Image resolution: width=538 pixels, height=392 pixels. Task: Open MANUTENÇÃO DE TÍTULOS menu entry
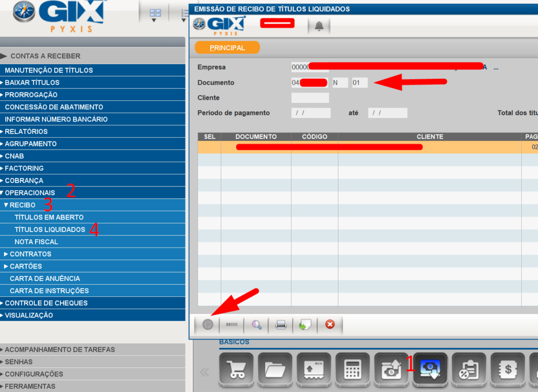(x=49, y=70)
